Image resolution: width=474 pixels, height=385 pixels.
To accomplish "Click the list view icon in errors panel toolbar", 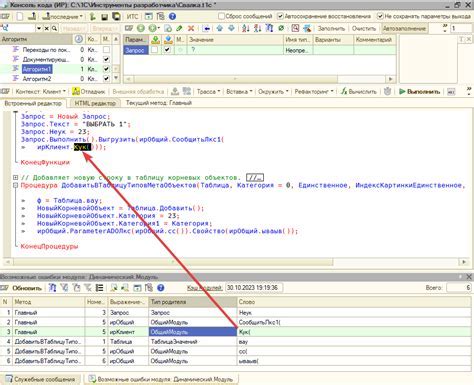I will point(99,288).
